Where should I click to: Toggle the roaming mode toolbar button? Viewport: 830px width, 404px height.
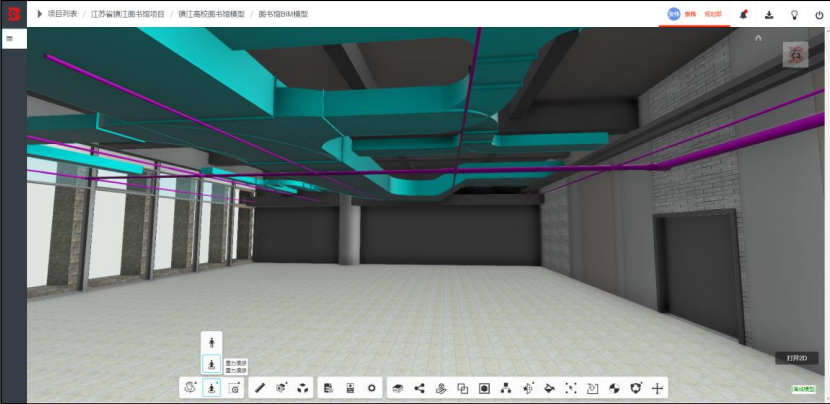[x=212, y=388]
